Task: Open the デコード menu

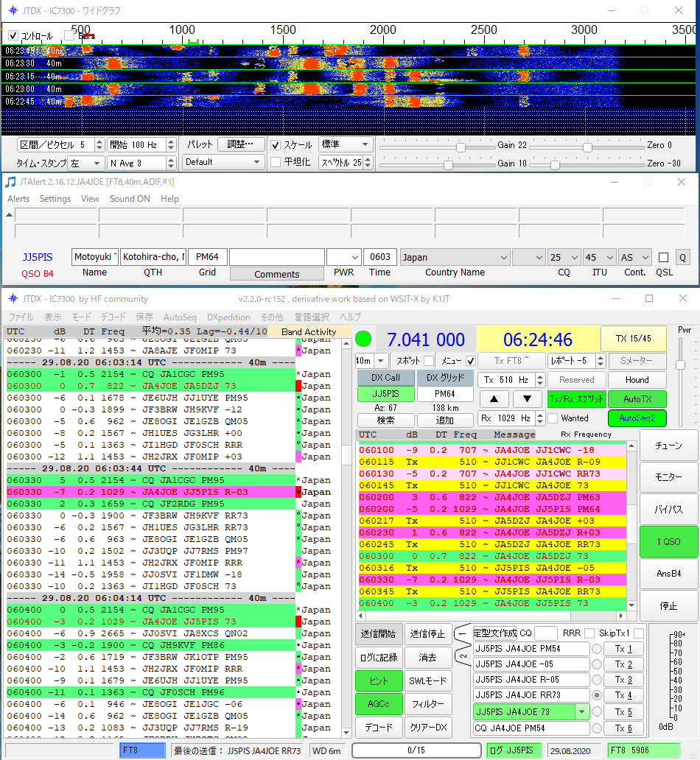Action: [113, 317]
